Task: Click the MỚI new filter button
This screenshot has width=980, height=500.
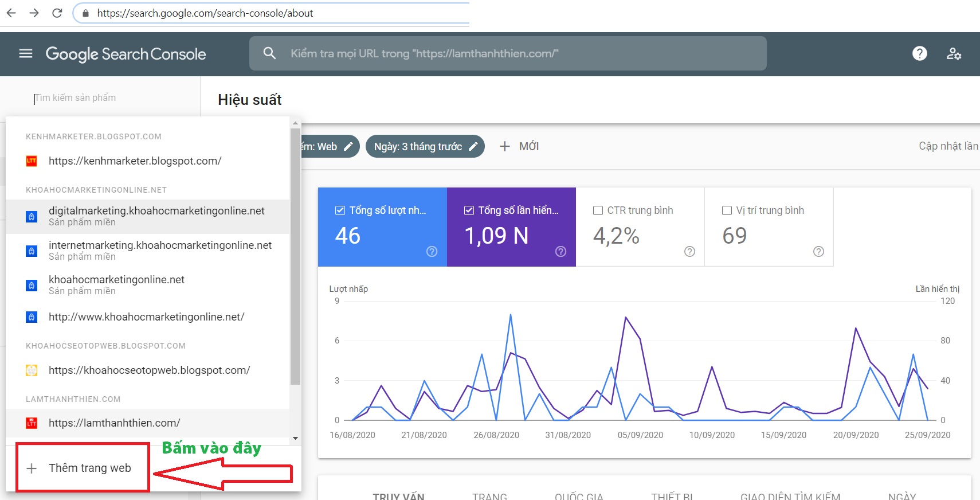Action: 519,146
